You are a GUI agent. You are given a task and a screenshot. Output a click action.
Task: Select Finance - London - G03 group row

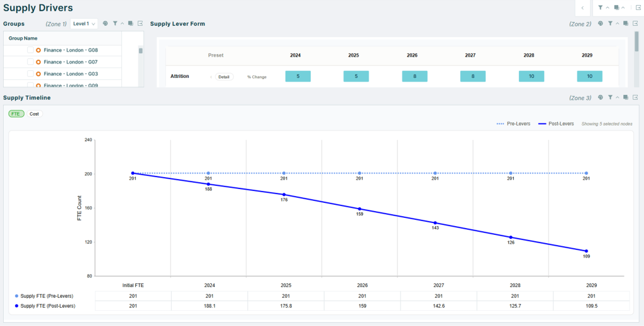(63, 74)
